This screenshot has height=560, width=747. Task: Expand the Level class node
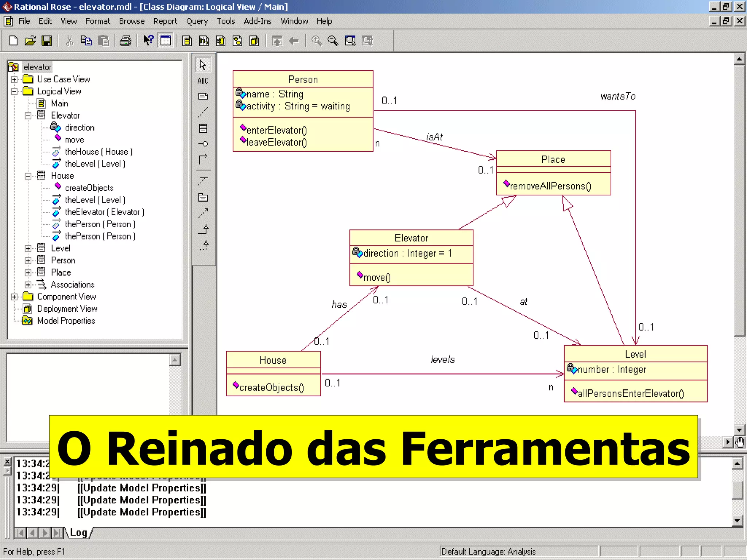(28, 249)
